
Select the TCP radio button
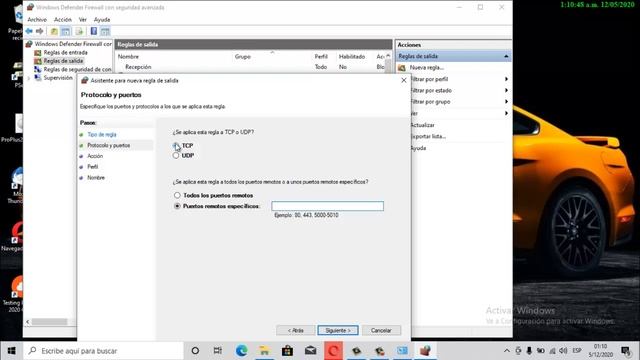(x=176, y=145)
